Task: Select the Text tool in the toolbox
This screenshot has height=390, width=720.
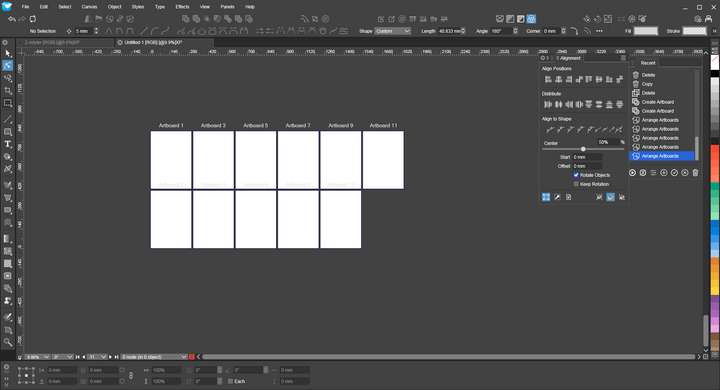Action: [7, 144]
